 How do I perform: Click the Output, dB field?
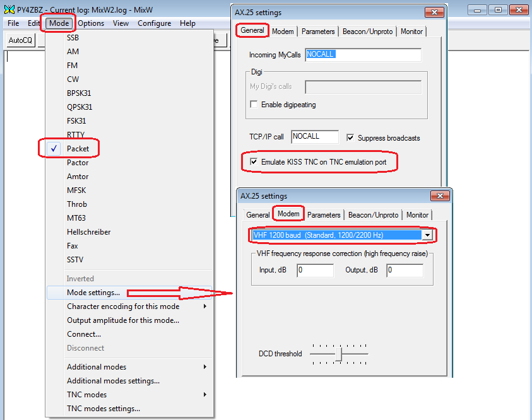tap(405, 270)
